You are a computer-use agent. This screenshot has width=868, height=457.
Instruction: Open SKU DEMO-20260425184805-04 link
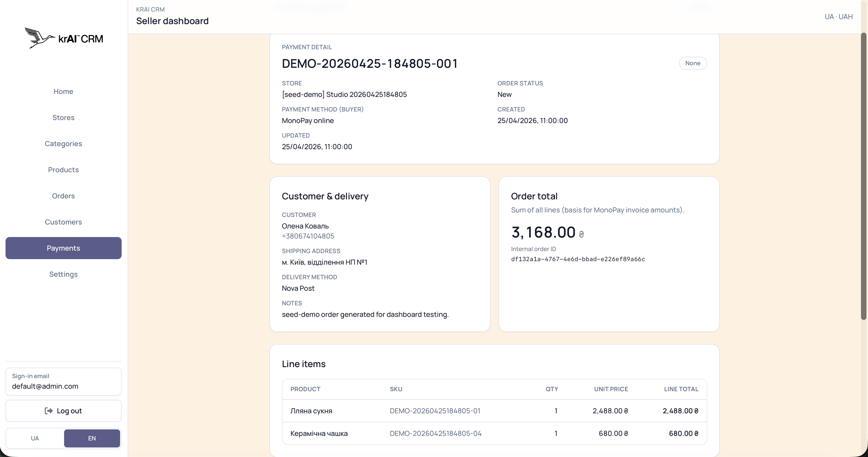pos(436,433)
